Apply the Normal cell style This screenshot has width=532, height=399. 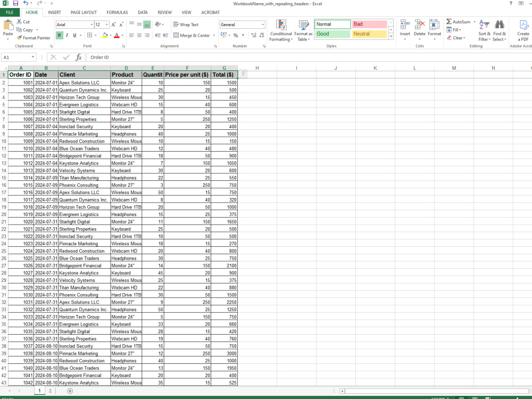[x=332, y=24]
